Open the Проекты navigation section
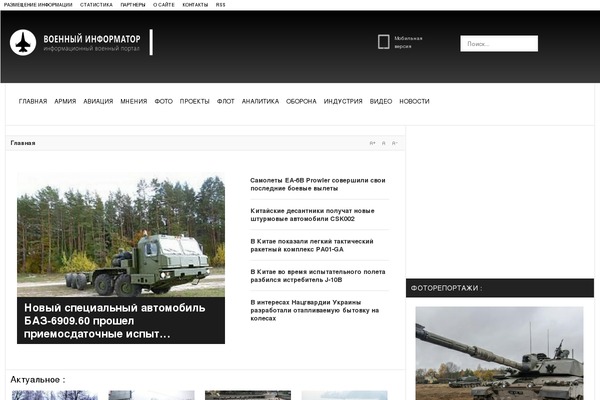 tap(194, 101)
